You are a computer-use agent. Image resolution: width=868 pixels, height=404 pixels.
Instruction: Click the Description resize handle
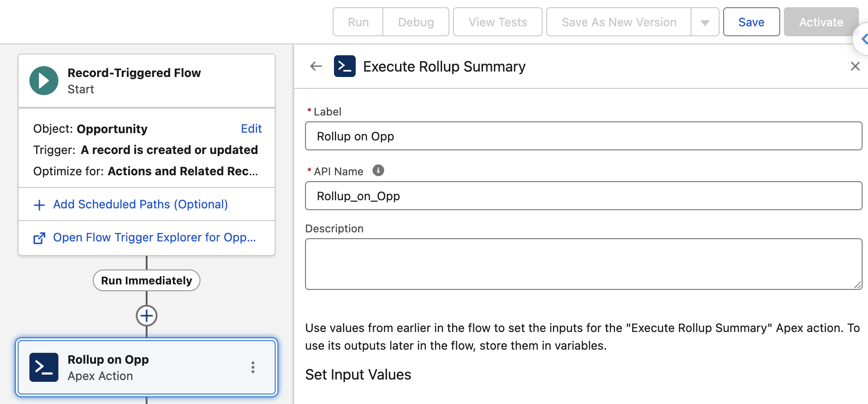(858, 285)
